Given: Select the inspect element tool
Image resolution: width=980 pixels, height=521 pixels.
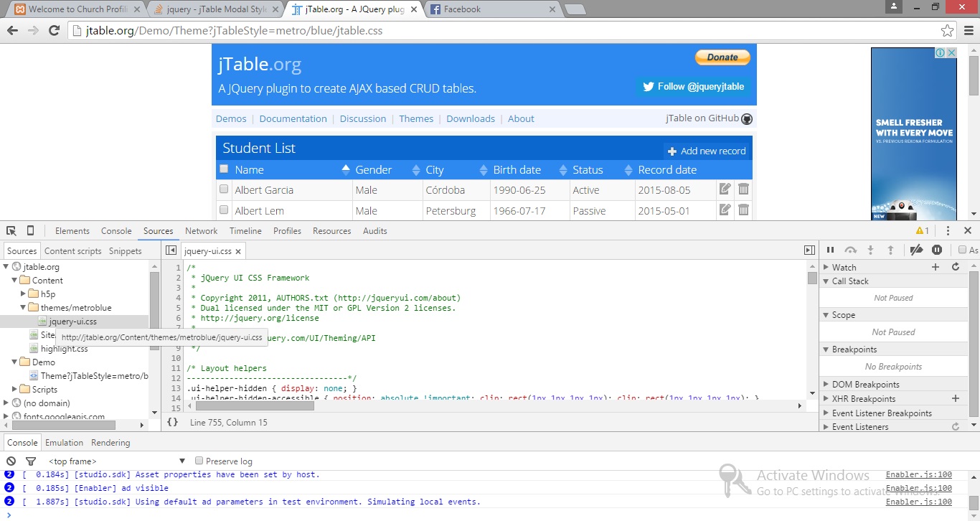Looking at the screenshot, I should (11, 230).
